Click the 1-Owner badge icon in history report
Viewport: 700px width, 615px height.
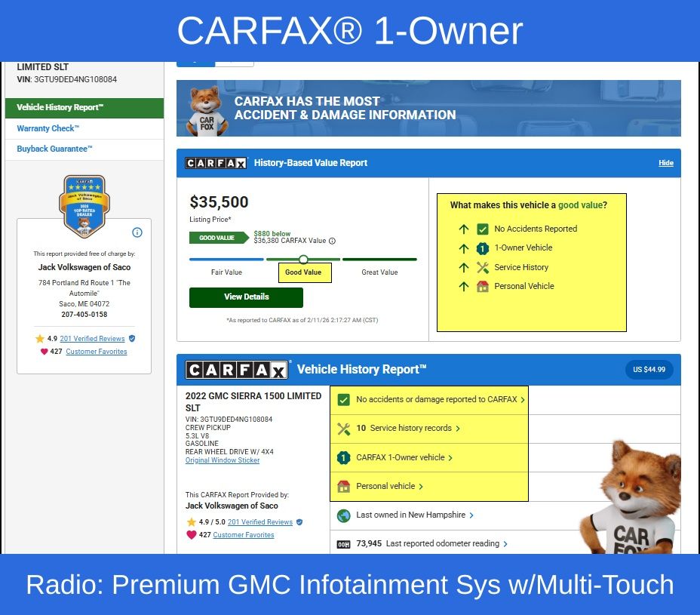point(343,457)
